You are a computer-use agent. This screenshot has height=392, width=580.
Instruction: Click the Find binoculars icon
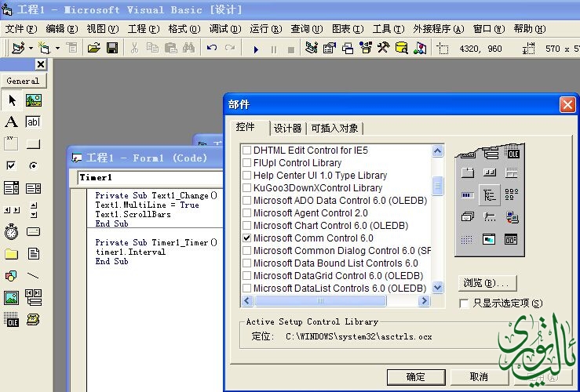point(188,48)
